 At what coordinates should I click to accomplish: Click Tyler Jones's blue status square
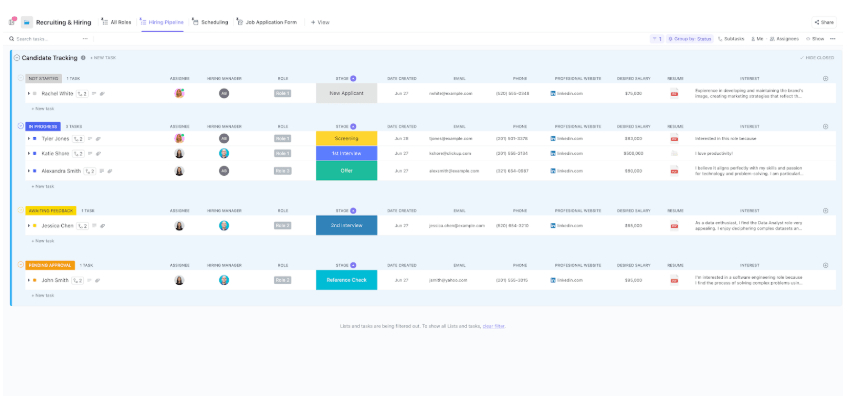point(35,139)
